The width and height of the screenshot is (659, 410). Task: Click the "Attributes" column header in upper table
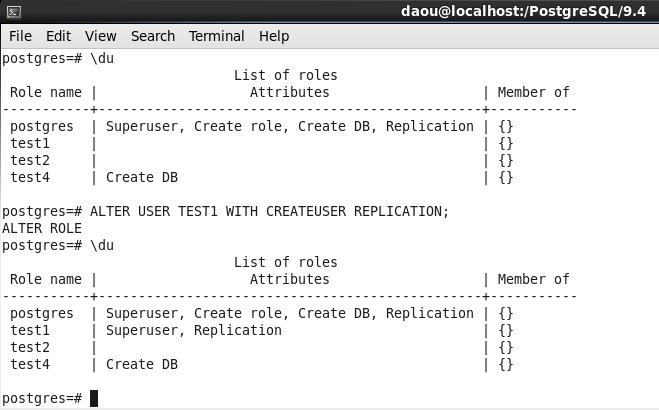pos(289,92)
